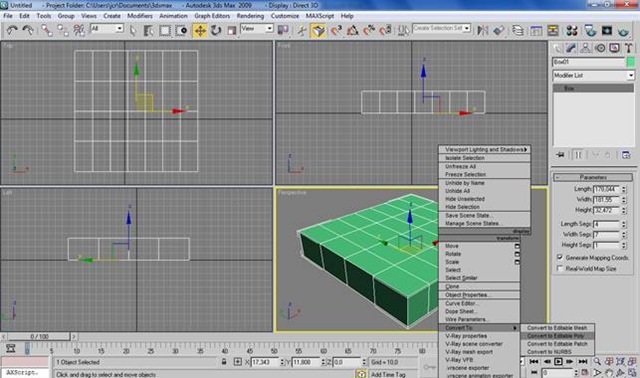Open the reference coordinate 'View' dropdown

(269, 29)
